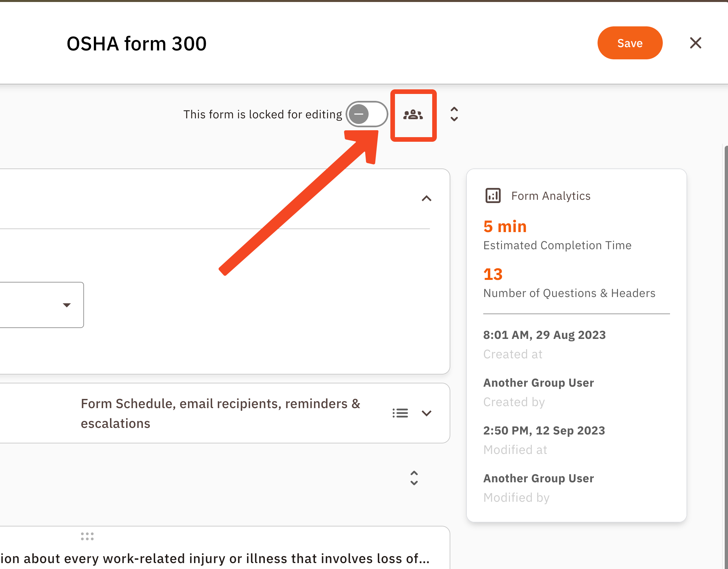Screen dimensions: 728x569
Task: Click expand/collapse arrows next to group icon
Action: (x=454, y=114)
